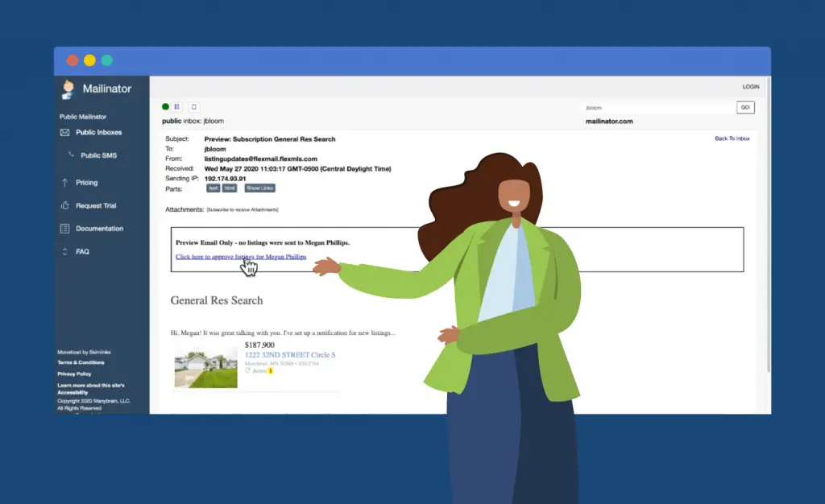The height and width of the screenshot is (504, 825).
Task: Open the Public Inboxes menu item
Action: (98, 132)
